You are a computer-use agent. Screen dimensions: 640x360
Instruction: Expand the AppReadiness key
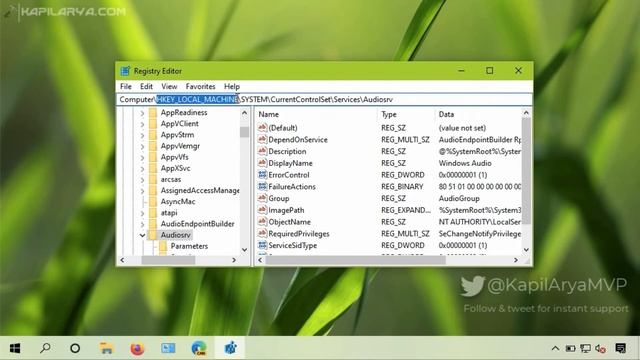(142, 113)
